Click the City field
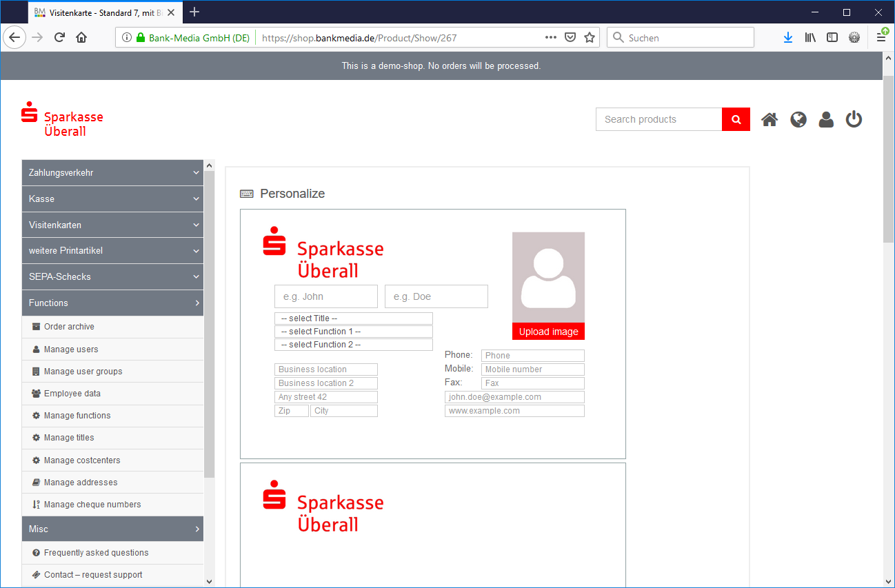895x588 pixels. tap(344, 411)
